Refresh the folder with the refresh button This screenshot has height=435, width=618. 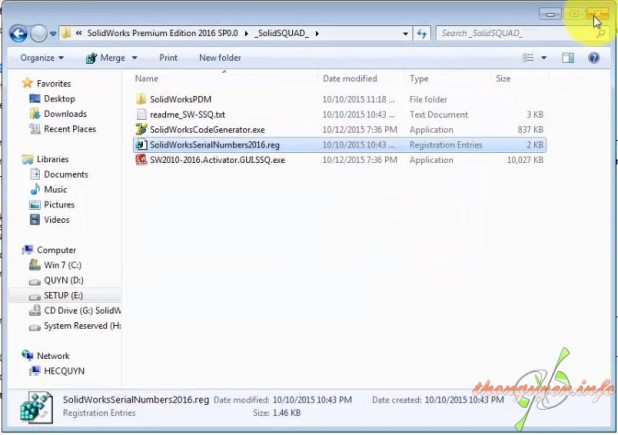421,34
